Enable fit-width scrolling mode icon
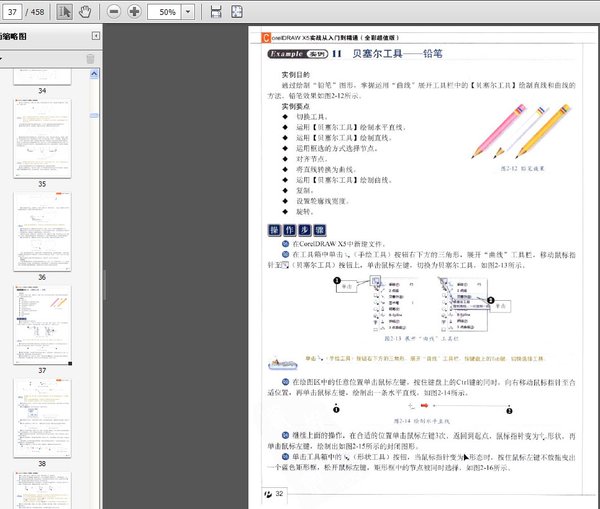 [x=217, y=12]
